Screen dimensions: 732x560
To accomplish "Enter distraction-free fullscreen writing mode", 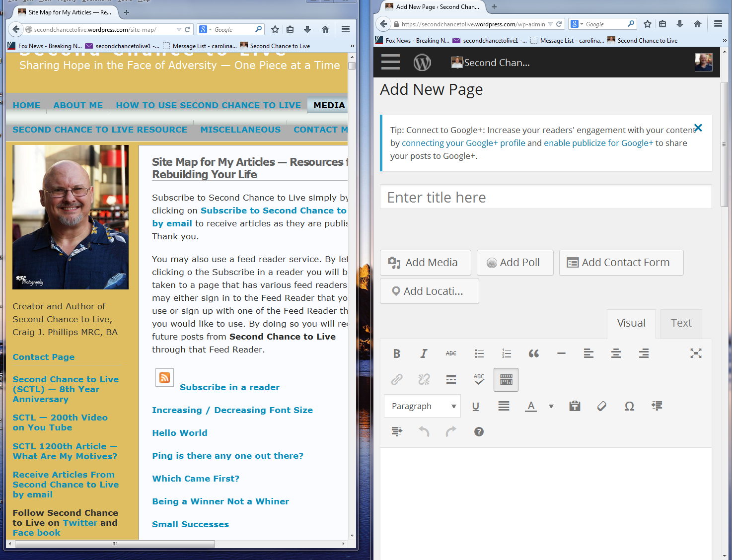I will [696, 353].
